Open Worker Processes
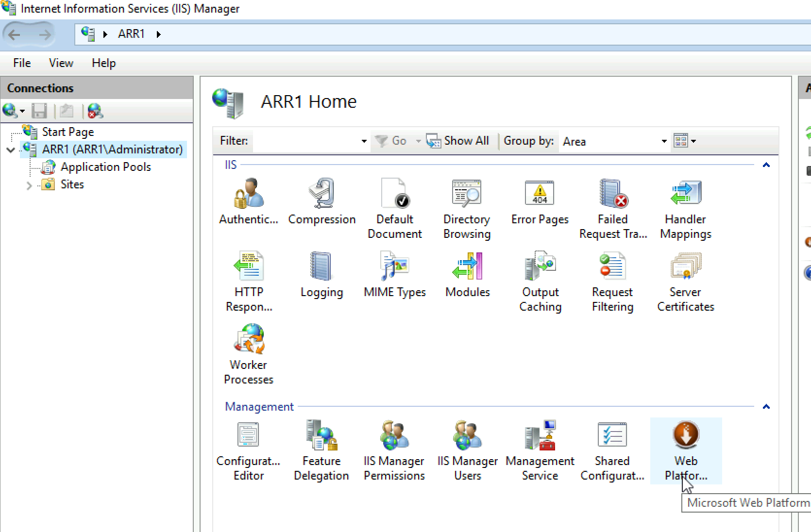This screenshot has height=532, width=811. tap(249, 354)
